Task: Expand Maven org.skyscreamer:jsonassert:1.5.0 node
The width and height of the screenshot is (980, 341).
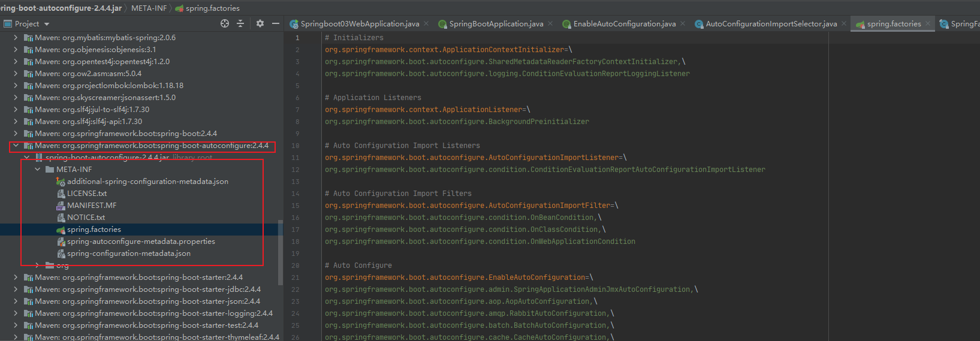Action: point(16,97)
